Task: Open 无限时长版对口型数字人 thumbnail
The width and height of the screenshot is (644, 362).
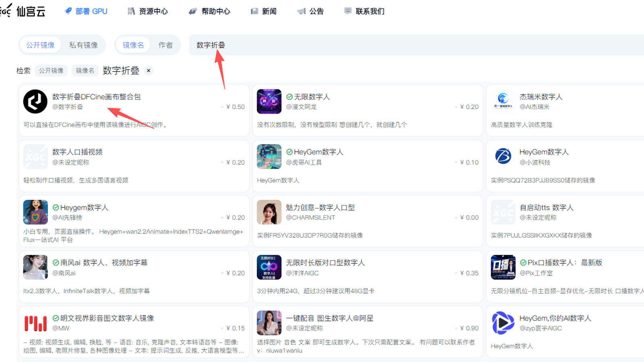Action: [269, 267]
